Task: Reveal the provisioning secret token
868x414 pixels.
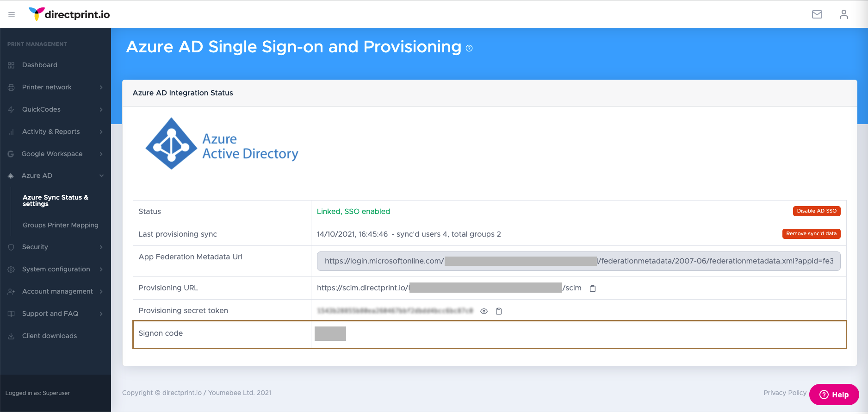Action: pyautogui.click(x=484, y=311)
